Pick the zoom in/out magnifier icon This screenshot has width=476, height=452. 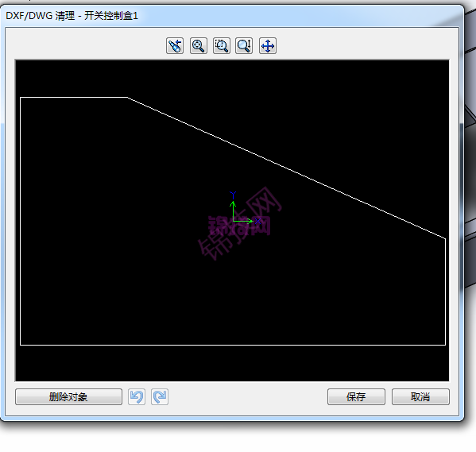click(244, 46)
